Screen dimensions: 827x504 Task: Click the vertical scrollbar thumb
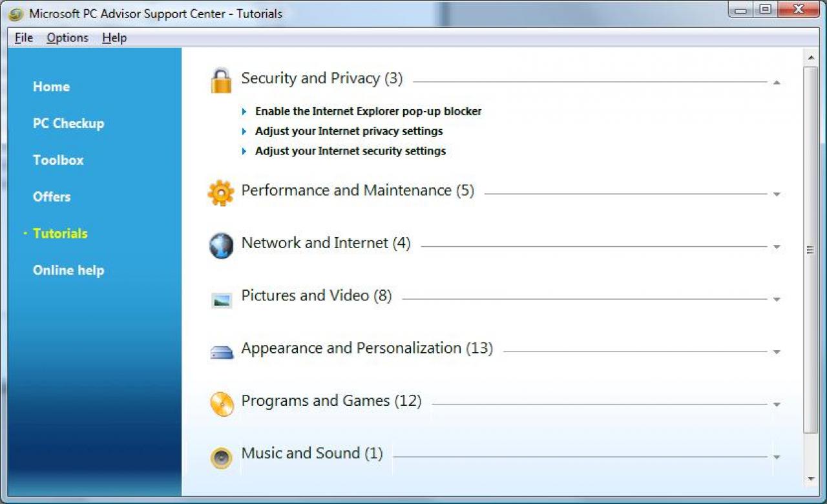810,249
